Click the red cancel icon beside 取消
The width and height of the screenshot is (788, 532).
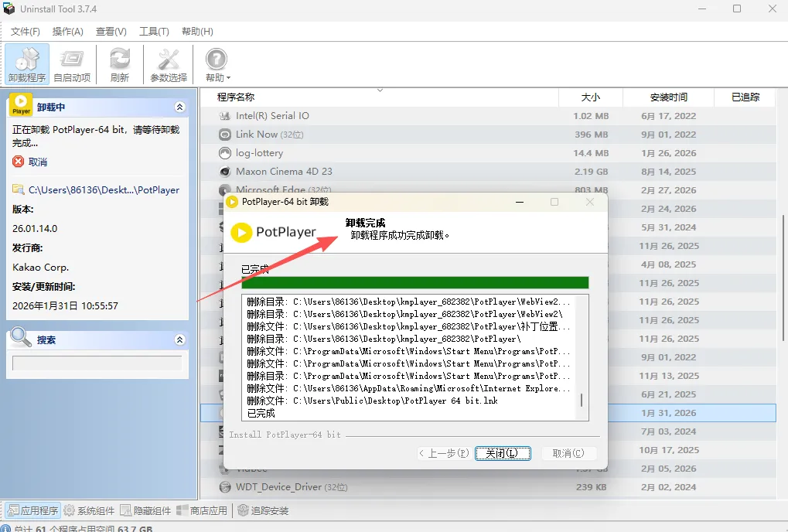[x=18, y=162]
